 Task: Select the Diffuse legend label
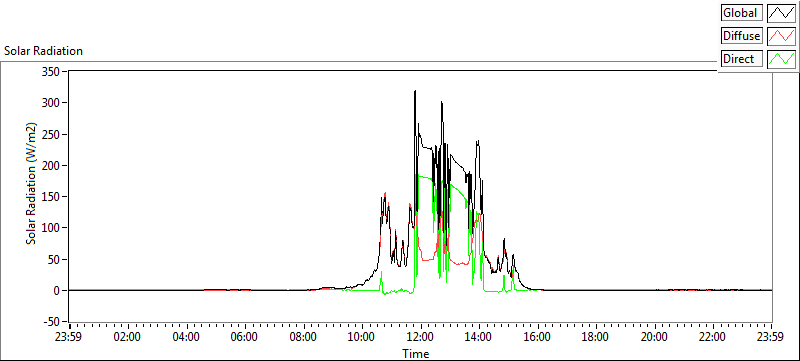pos(742,36)
